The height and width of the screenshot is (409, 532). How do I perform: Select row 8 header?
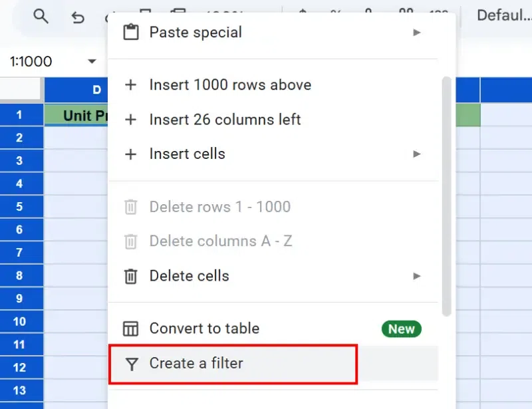[x=20, y=275]
